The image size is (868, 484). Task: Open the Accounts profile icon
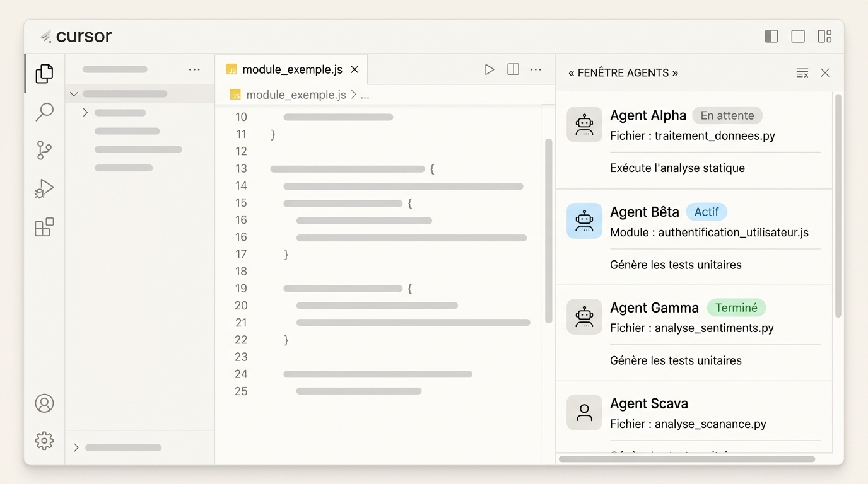[x=44, y=403]
